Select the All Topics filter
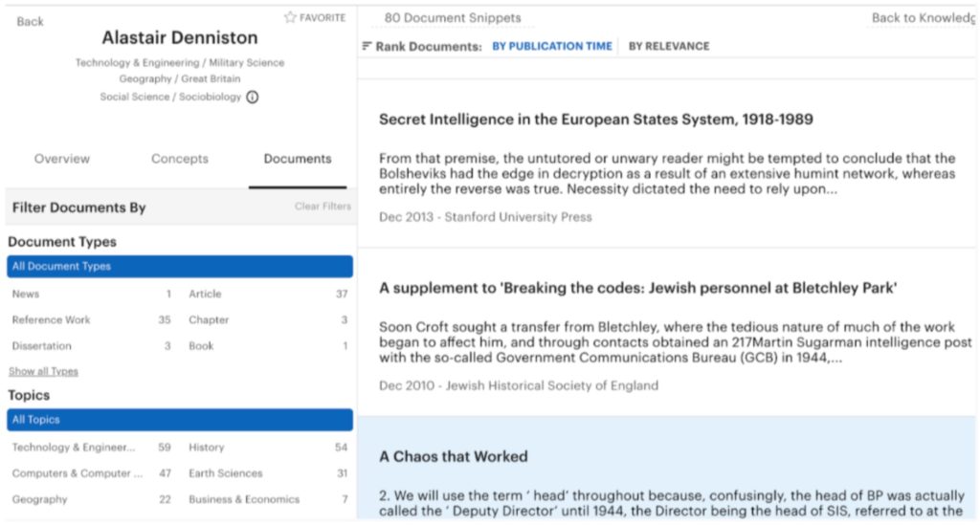980x525 pixels. point(180,420)
